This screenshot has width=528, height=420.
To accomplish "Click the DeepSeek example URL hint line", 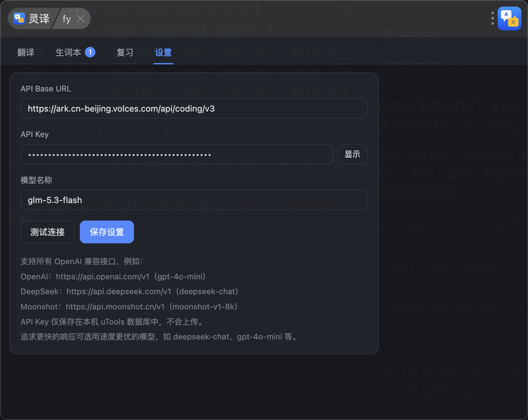I will 129,292.
